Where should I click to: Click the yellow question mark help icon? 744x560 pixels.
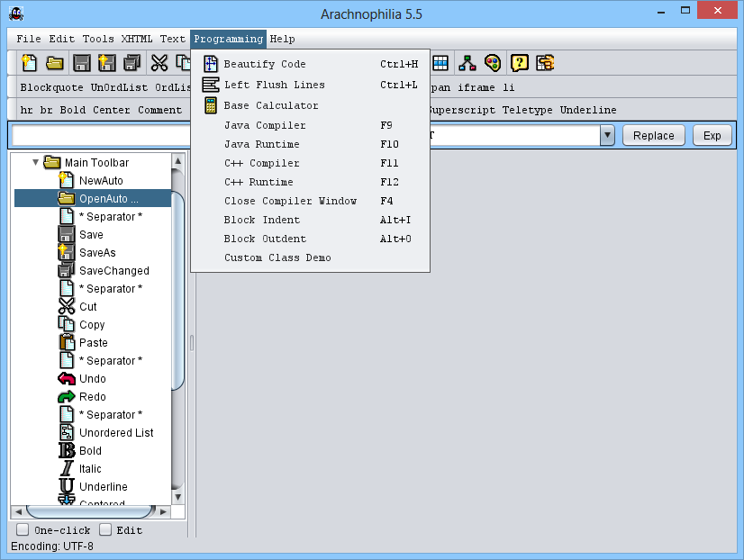[520, 63]
